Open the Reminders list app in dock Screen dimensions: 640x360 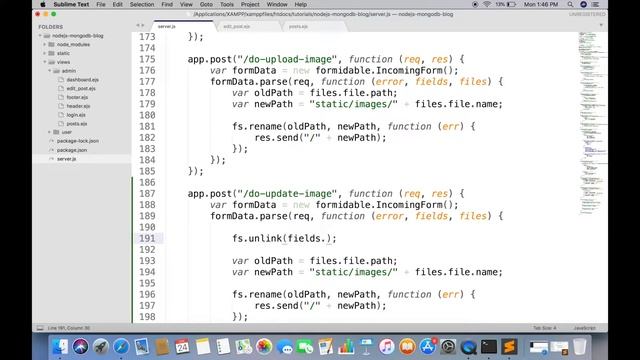pyautogui.click(x=223, y=347)
